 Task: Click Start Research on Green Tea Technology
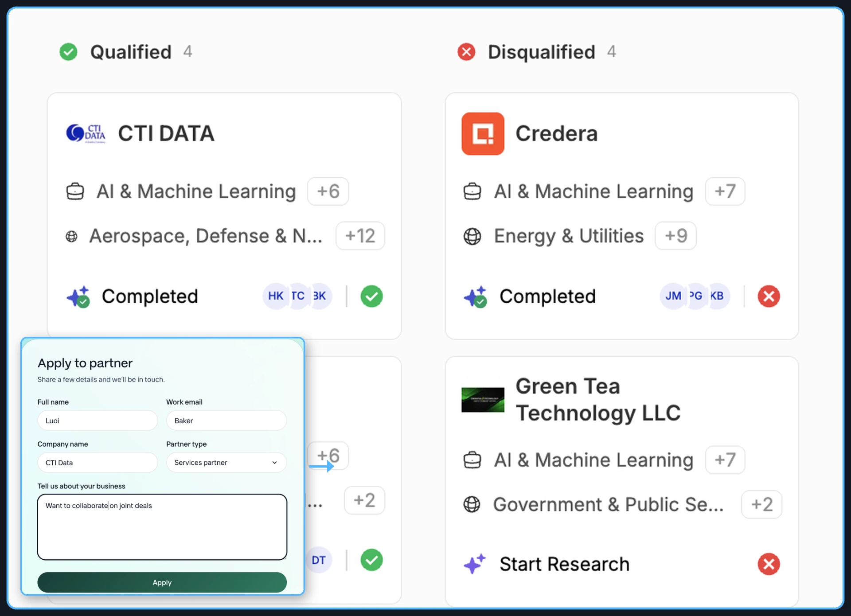(x=564, y=564)
